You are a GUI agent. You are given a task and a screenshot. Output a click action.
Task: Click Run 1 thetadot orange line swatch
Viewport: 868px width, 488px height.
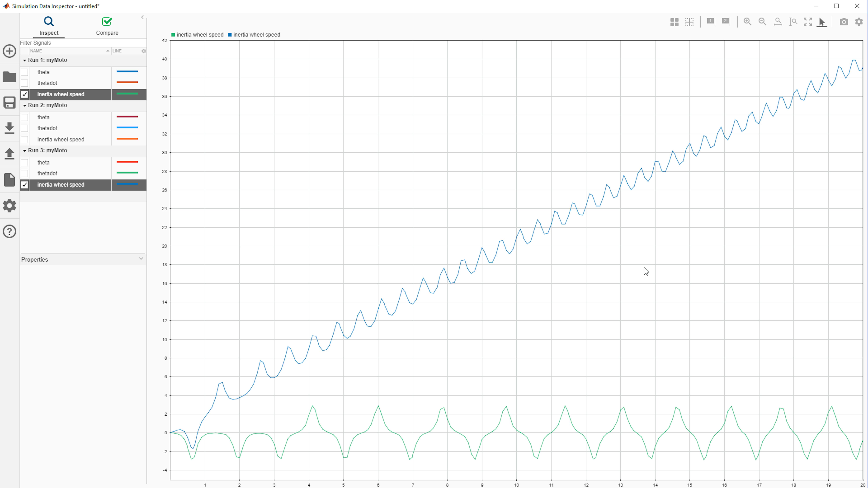coord(127,82)
